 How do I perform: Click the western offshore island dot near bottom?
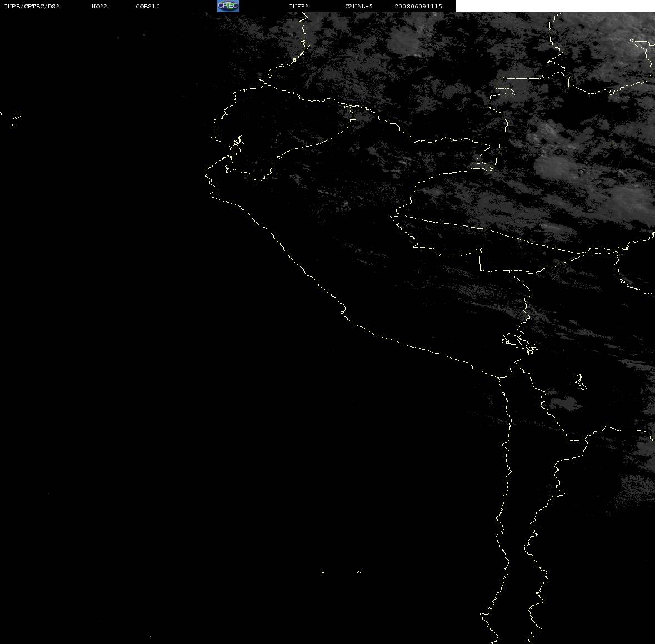(x=322, y=572)
